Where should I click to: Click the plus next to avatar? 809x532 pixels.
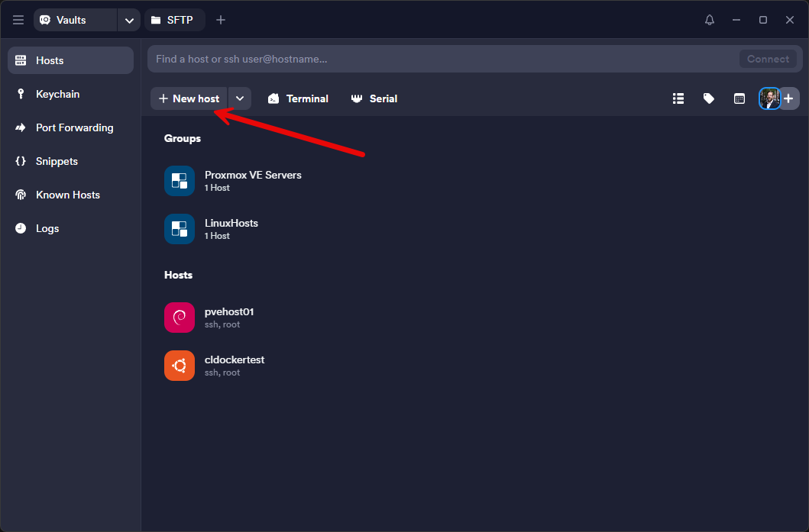[788, 98]
